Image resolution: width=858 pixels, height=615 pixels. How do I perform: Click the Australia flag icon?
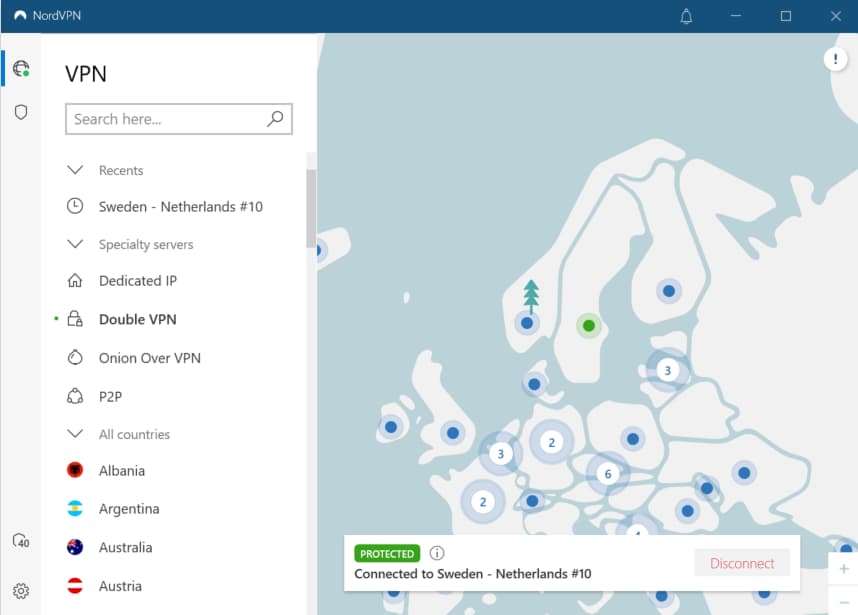tap(75, 547)
